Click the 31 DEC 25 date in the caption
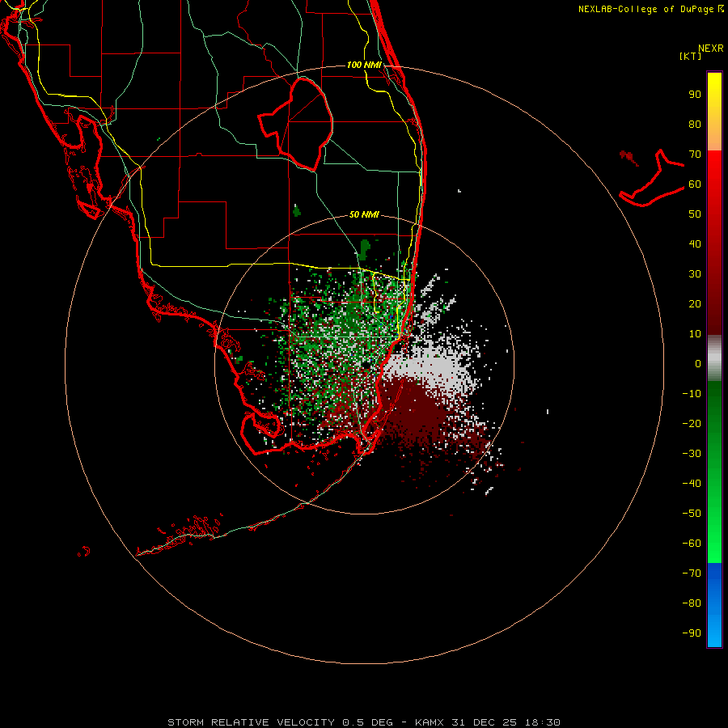 point(485,722)
